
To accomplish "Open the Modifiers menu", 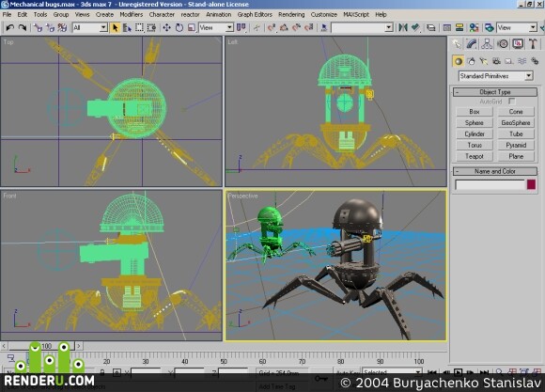I will [x=132, y=15].
